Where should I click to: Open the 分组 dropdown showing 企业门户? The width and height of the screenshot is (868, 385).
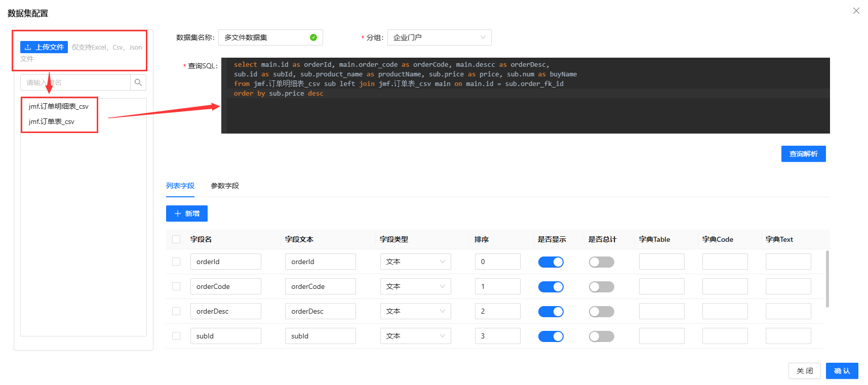point(439,37)
